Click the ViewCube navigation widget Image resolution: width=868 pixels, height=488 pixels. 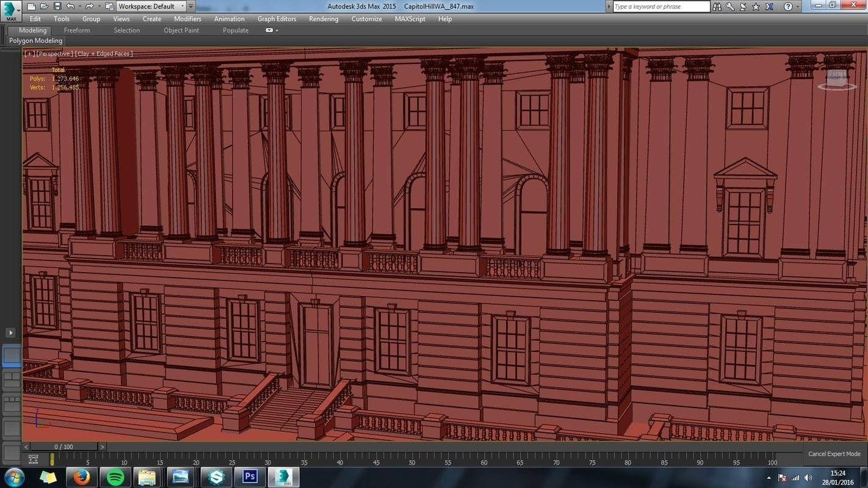pyautogui.click(x=837, y=79)
